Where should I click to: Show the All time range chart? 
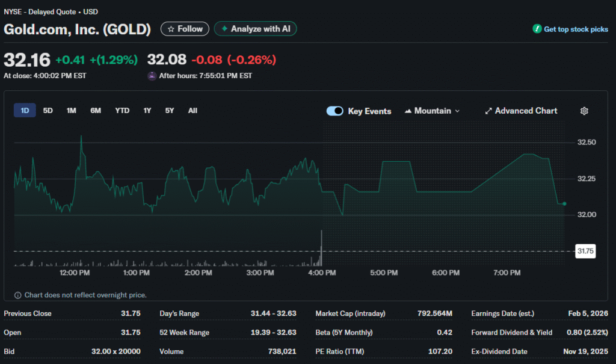[192, 111]
